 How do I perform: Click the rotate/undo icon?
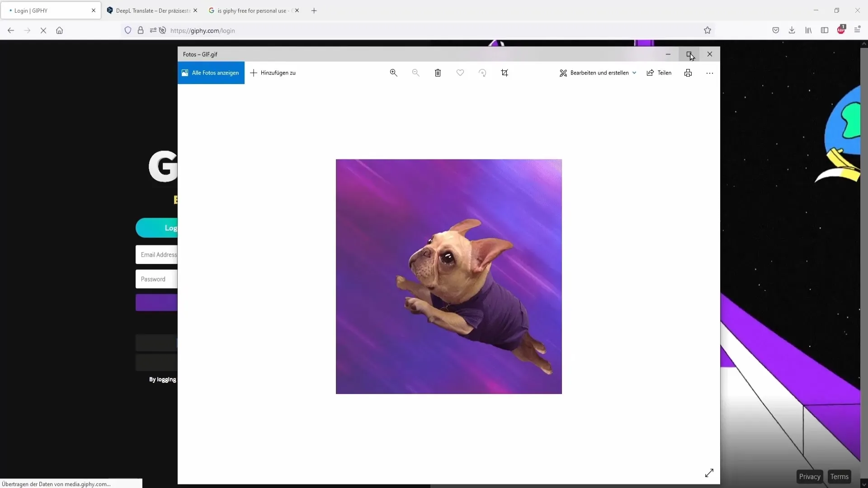[482, 73]
